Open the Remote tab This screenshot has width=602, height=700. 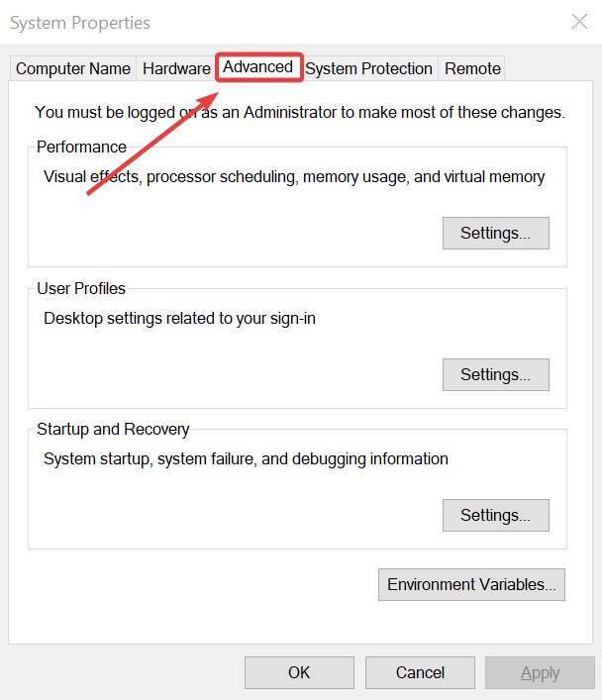pos(472,68)
